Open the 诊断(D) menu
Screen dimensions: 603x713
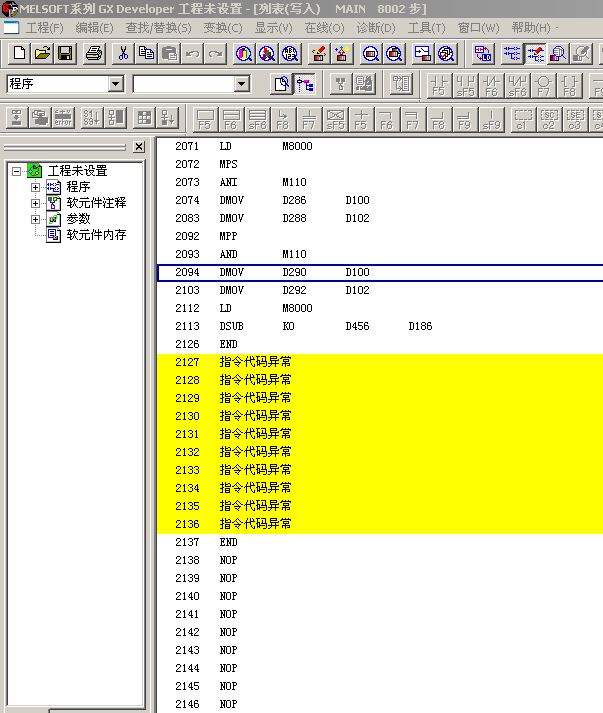[376, 28]
